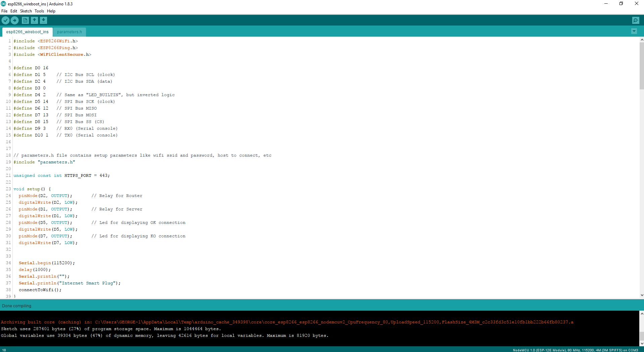
Task: Click the HTTPS_PORT = 443 declaration
Action: pyautogui.click(x=62, y=175)
